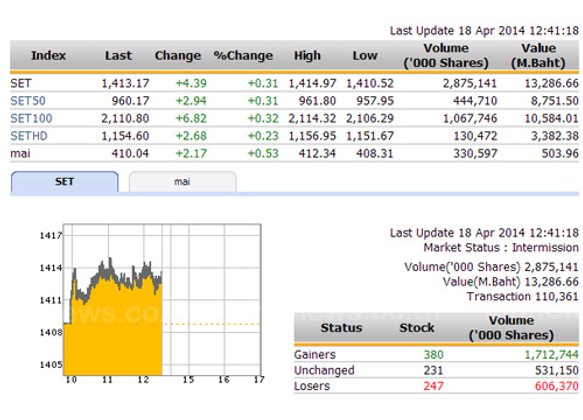Select Losers volume 606,370
Viewport: 583px width, 420px height.
pos(557,386)
